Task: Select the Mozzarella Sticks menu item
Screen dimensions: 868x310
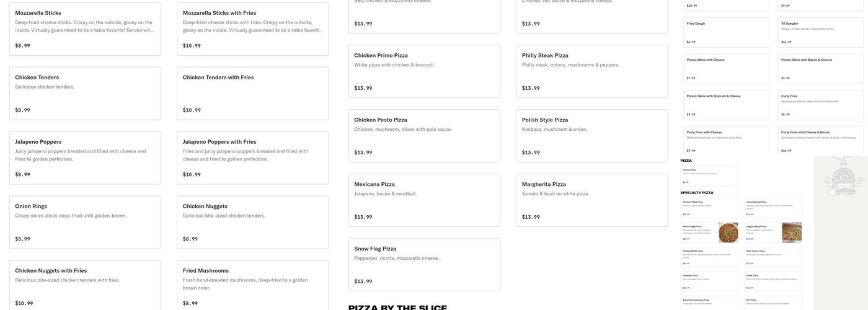Action: pyautogui.click(x=85, y=29)
